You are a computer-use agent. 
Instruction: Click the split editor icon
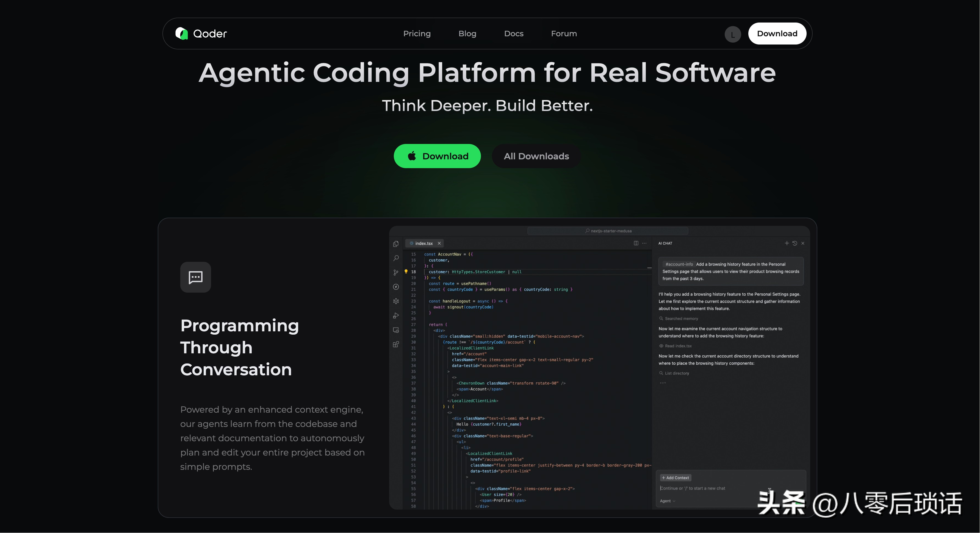coord(636,243)
